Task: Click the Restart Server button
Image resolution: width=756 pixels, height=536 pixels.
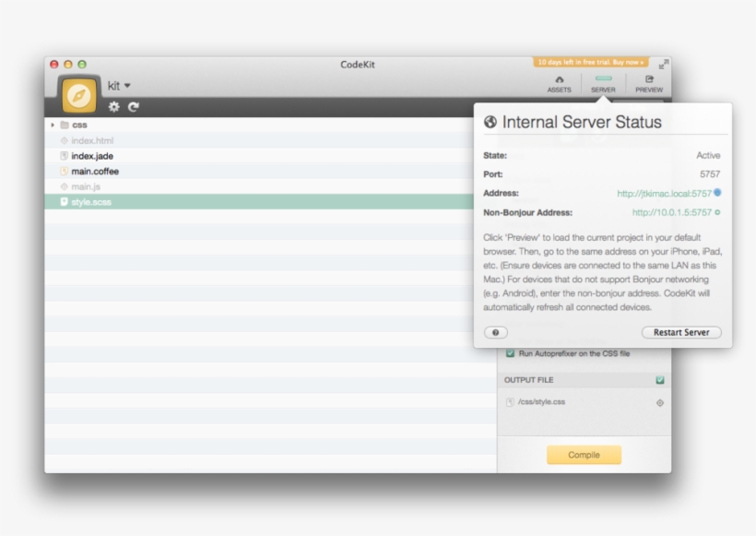Action: coord(681,332)
